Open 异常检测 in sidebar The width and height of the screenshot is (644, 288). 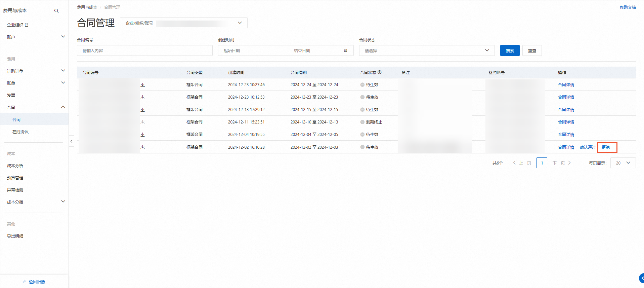coord(15,190)
